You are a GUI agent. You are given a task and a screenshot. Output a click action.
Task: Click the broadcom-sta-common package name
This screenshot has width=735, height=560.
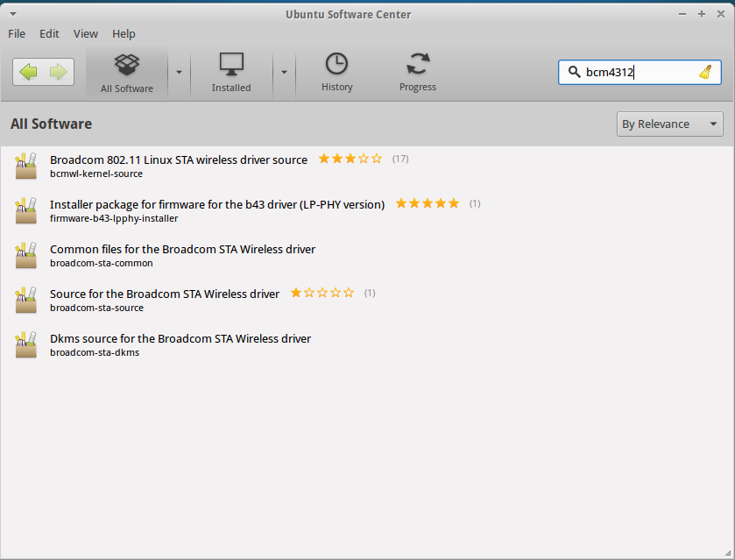pos(102,263)
